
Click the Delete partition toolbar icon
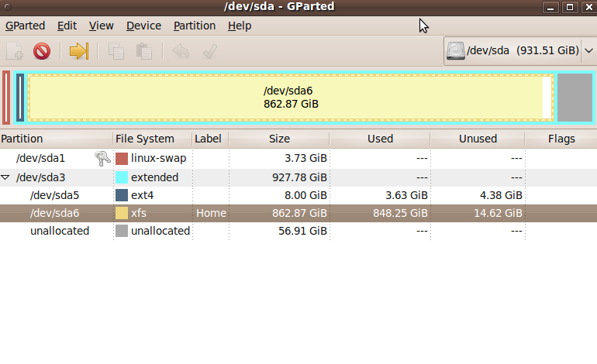[x=41, y=51]
